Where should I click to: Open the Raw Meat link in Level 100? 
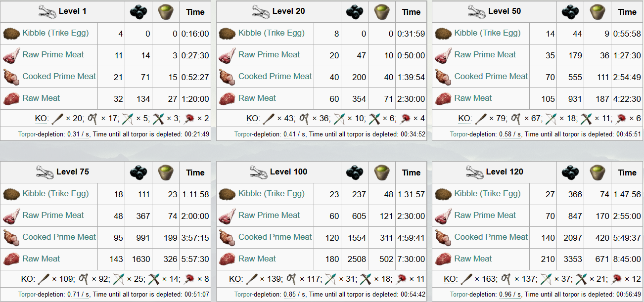pos(257,259)
